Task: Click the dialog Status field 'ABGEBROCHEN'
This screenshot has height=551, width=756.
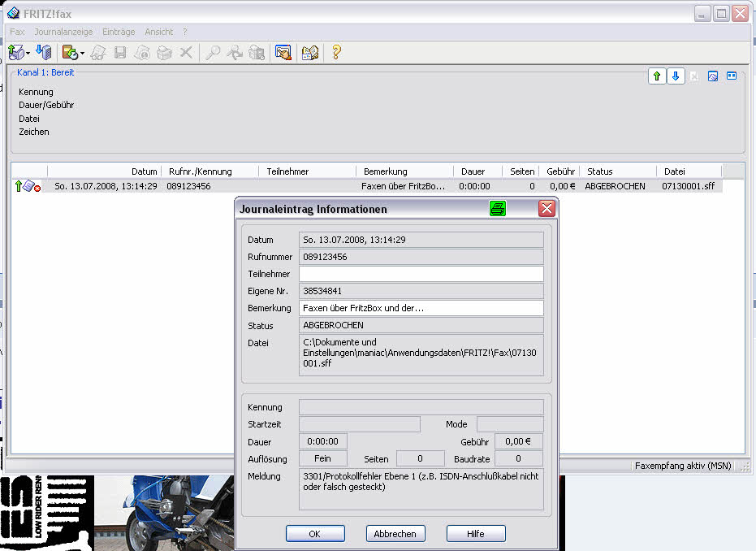Action: 421,325
